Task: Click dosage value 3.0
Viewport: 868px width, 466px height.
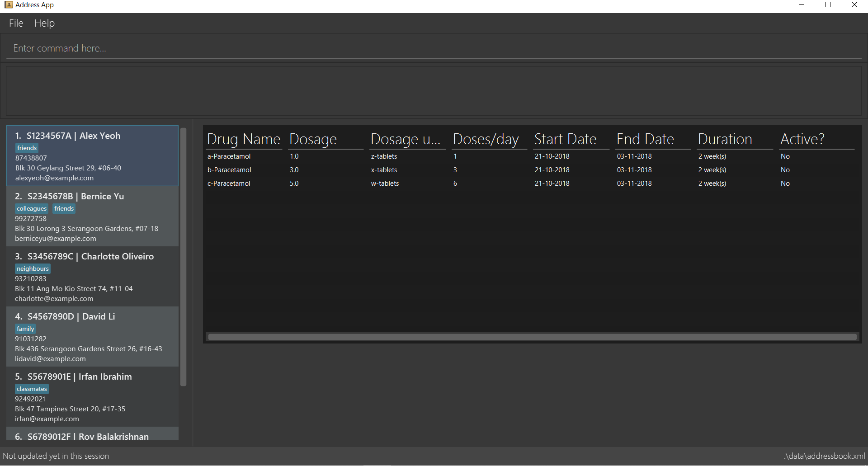Action: 294,170
